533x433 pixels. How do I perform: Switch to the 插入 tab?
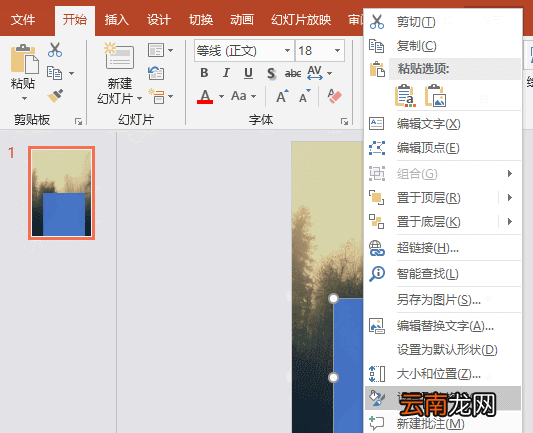click(x=117, y=20)
